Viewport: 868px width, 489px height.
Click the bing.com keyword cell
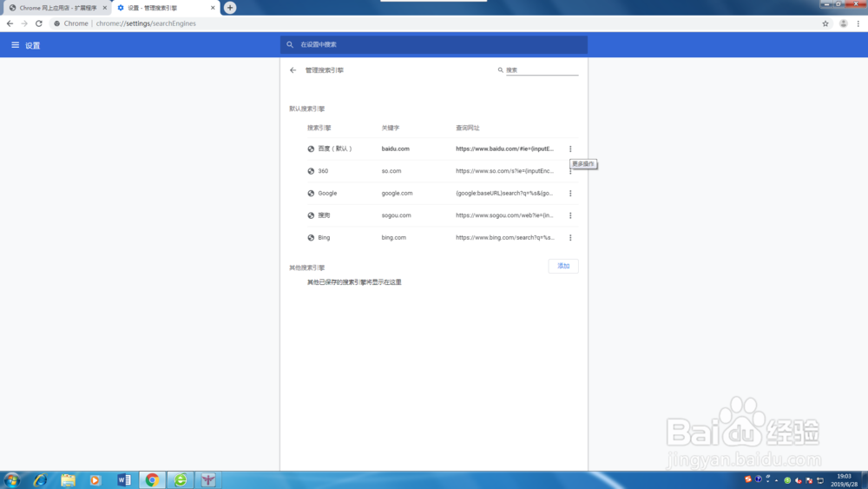point(393,238)
